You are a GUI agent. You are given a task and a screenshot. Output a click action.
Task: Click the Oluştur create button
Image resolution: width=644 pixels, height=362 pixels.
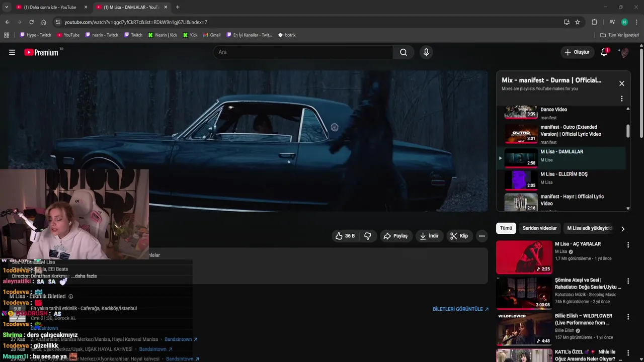(x=577, y=52)
